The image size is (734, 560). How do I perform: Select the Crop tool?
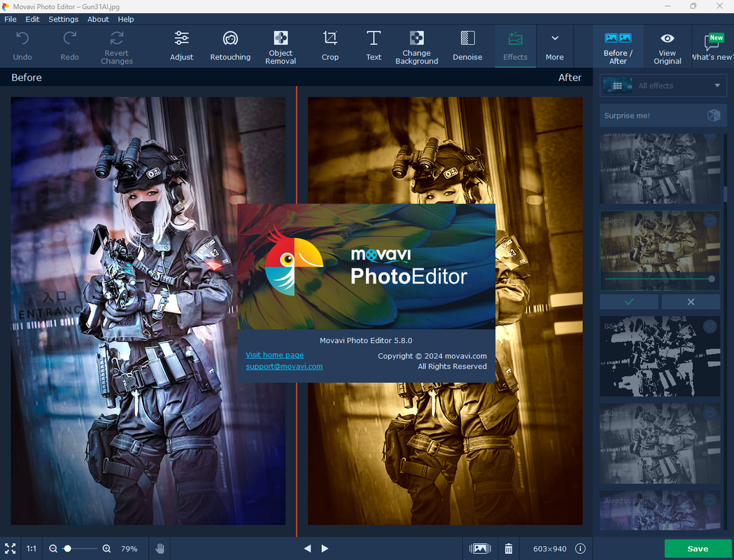coord(330,46)
